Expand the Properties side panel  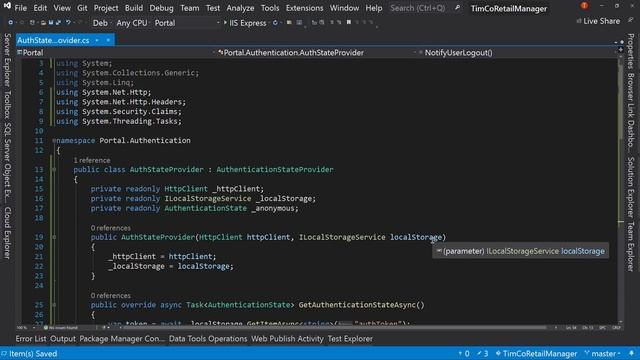tap(631, 51)
